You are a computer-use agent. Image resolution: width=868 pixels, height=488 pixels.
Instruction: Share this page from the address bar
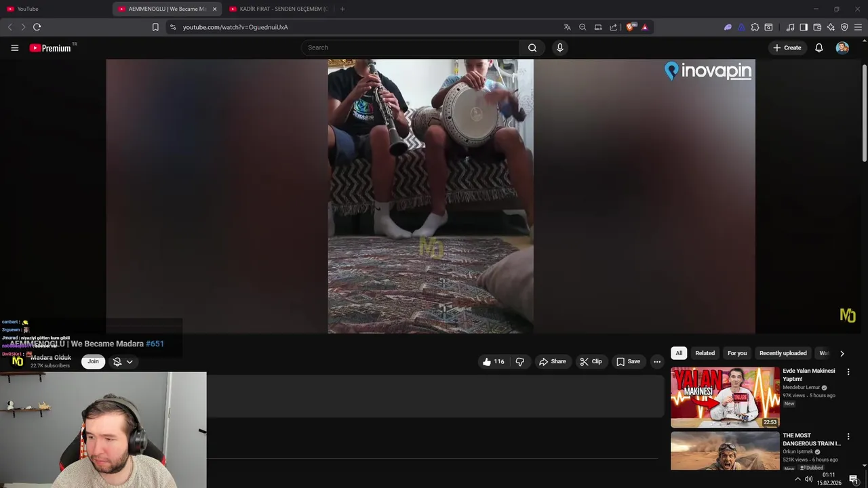(613, 27)
